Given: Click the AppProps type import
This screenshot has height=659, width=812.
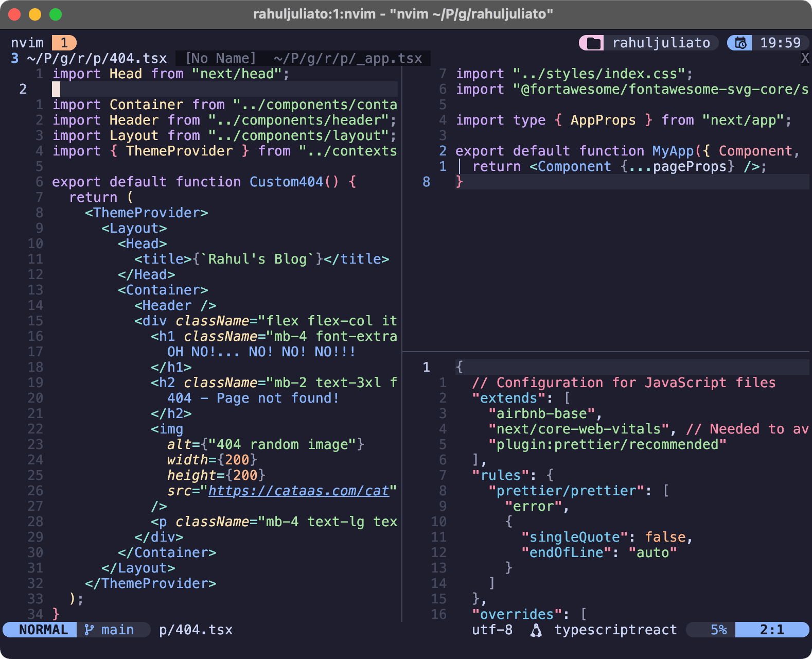Looking at the screenshot, I should pos(604,120).
